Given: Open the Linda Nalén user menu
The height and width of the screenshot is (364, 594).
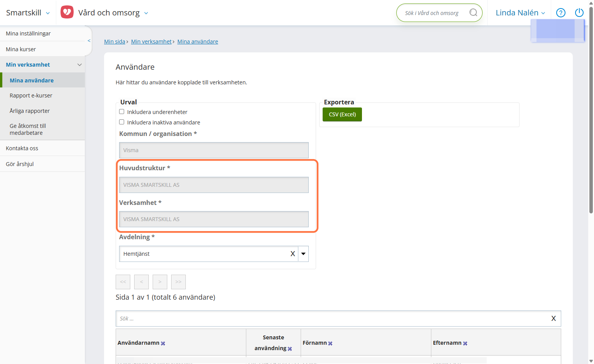Looking at the screenshot, I should click(520, 13).
